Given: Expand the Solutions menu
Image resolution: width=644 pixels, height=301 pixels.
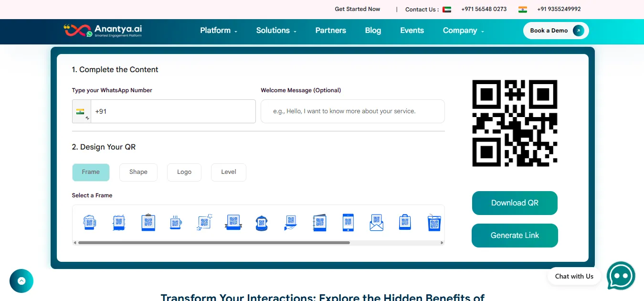Looking at the screenshot, I should click(x=276, y=31).
